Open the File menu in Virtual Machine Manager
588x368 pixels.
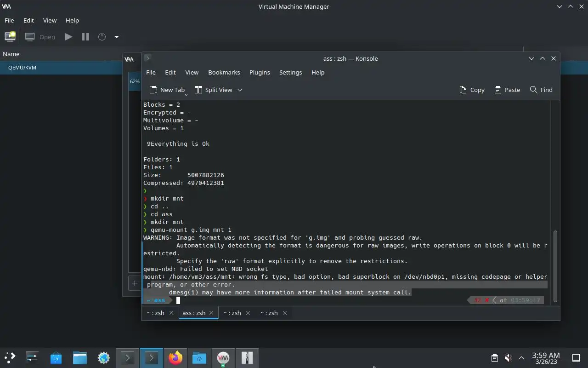click(x=9, y=20)
